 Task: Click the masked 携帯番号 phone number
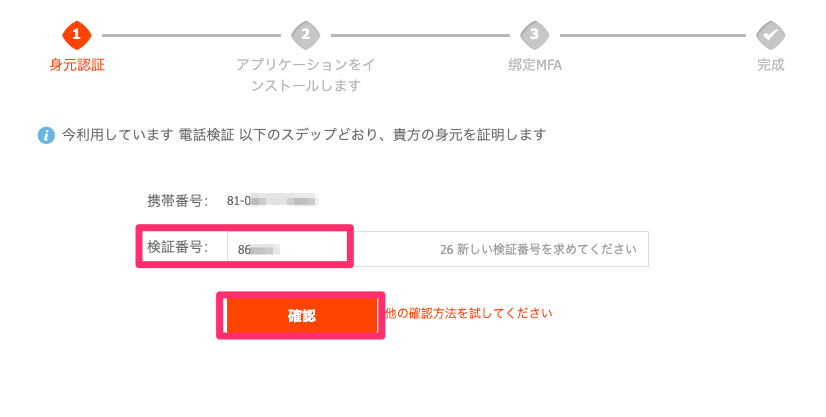pyautogui.click(x=272, y=201)
